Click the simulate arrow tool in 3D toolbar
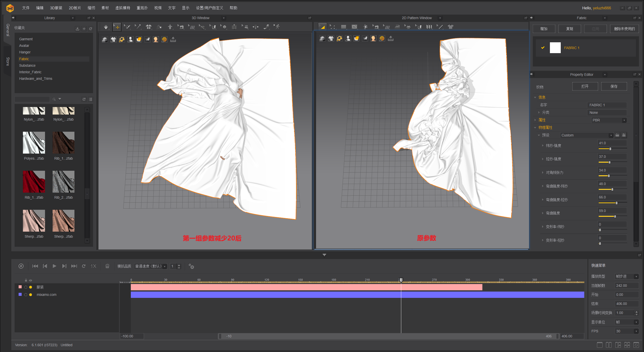This screenshot has height=352, width=644. pyautogui.click(x=106, y=27)
